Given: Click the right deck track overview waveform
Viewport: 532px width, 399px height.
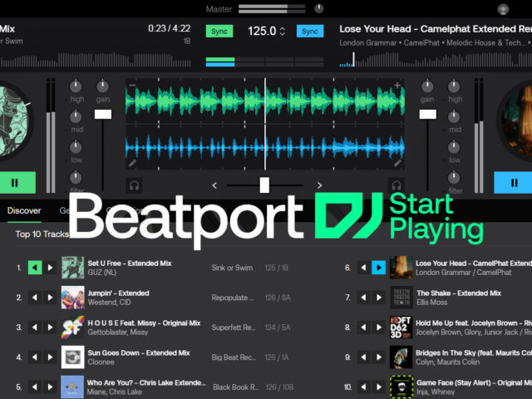Looking at the screenshot, I should pos(436,59).
